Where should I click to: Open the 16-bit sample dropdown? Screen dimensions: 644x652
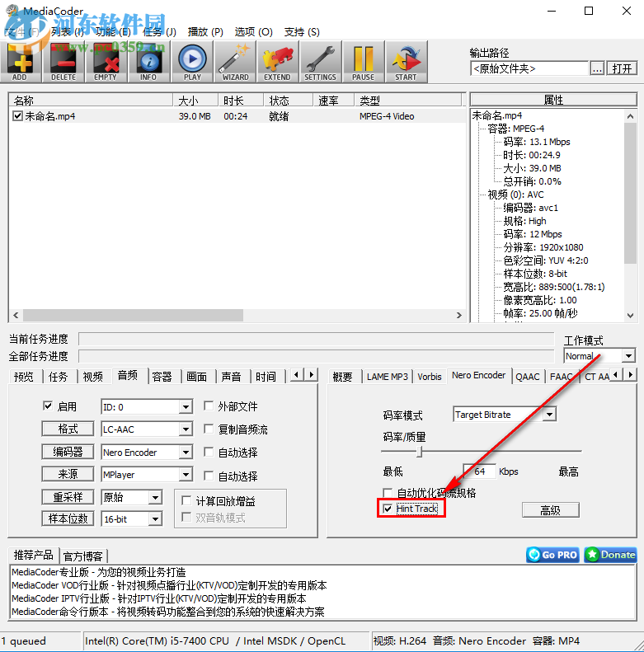click(156, 519)
